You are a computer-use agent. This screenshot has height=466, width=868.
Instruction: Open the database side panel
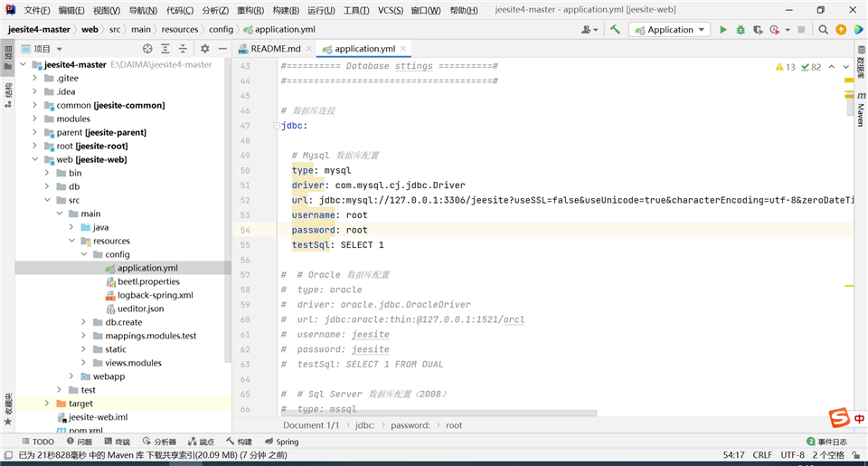click(861, 62)
